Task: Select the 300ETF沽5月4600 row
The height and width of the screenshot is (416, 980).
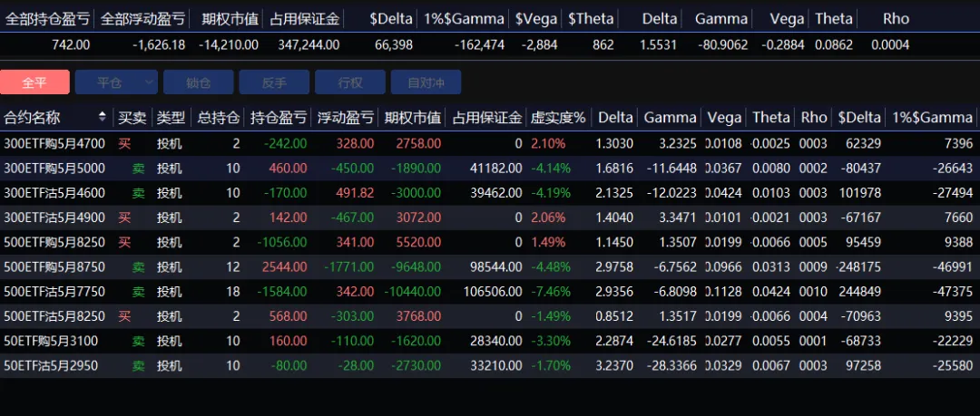Action: [x=54, y=193]
